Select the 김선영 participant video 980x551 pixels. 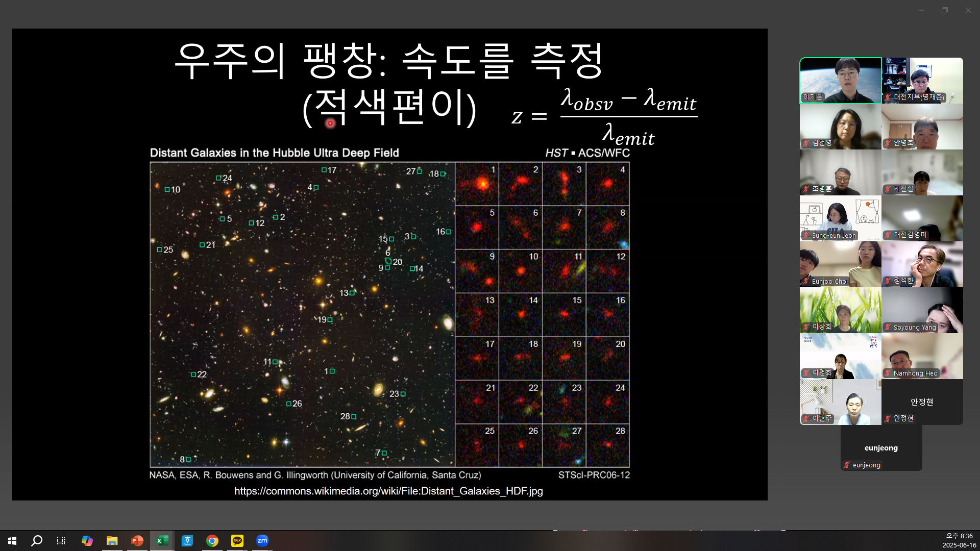841,127
